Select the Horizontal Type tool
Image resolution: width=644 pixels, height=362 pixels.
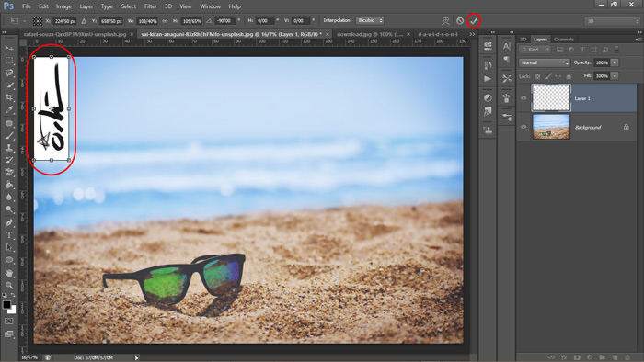(x=9, y=235)
